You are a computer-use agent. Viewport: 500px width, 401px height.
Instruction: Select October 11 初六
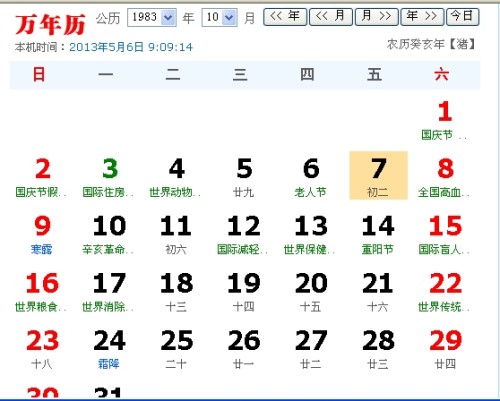coord(177,235)
